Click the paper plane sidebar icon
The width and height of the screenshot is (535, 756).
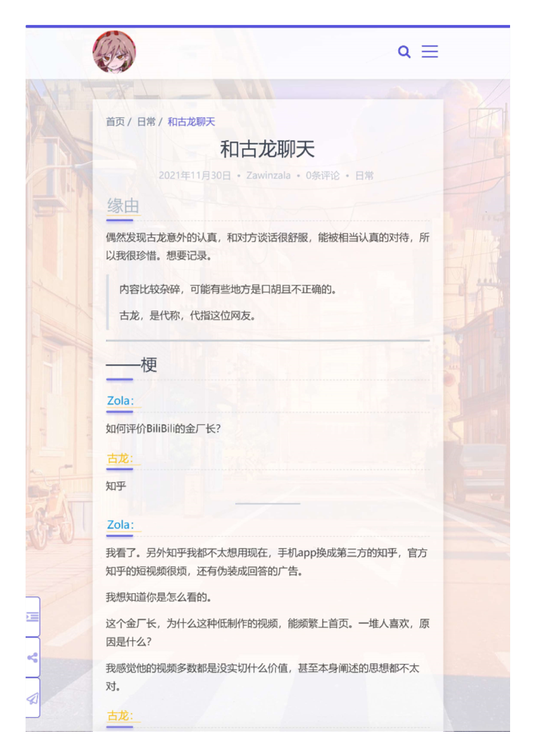(32, 697)
